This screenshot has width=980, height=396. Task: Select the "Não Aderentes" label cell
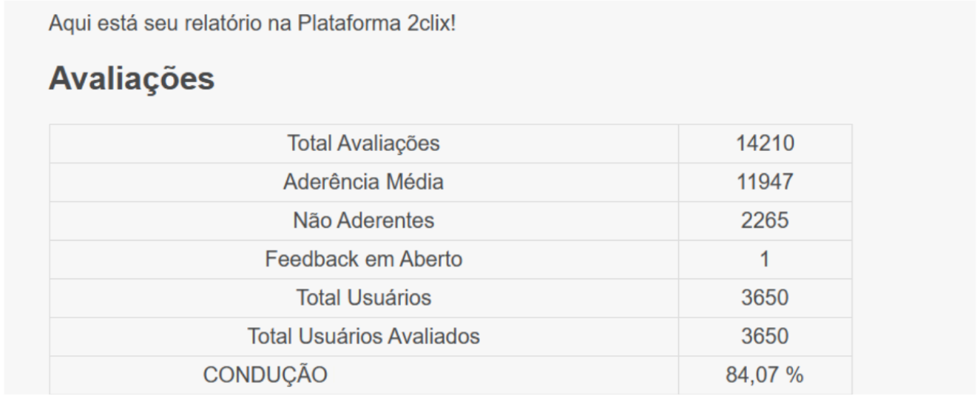364,221
